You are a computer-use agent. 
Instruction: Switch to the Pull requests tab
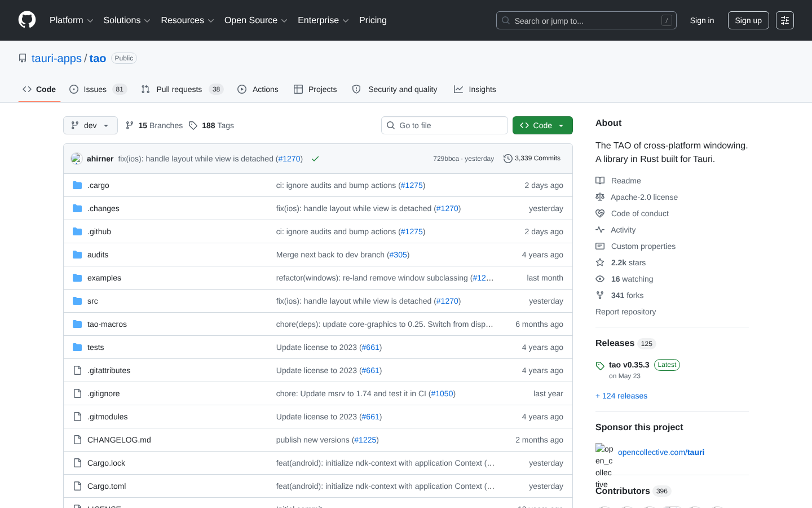182,89
